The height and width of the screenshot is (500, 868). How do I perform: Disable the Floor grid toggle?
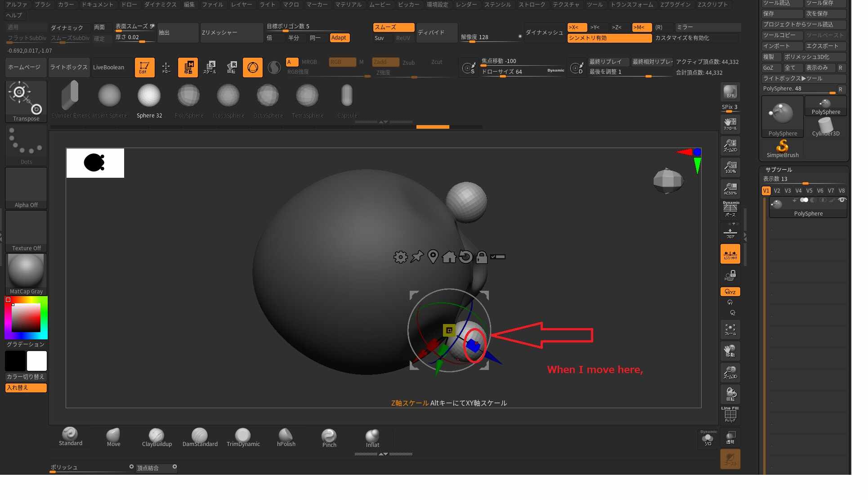pyautogui.click(x=730, y=233)
